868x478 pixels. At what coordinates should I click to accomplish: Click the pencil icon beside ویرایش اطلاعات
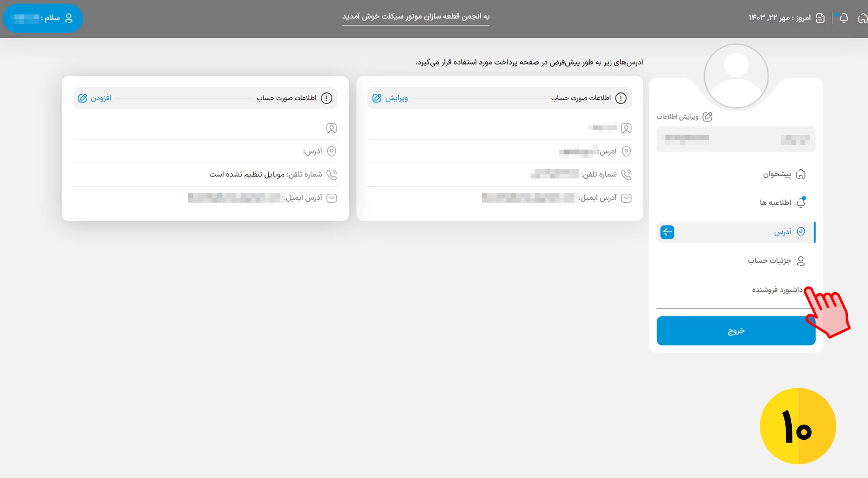(x=707, y=117)
